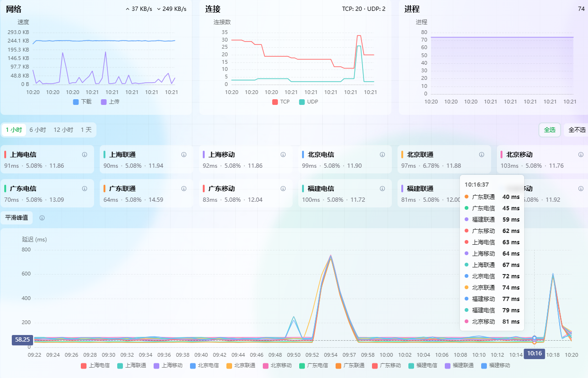Toggle the 北京联通 monitor card
The width and height of the screenshot is (588, 378).
tap(444, 160)
